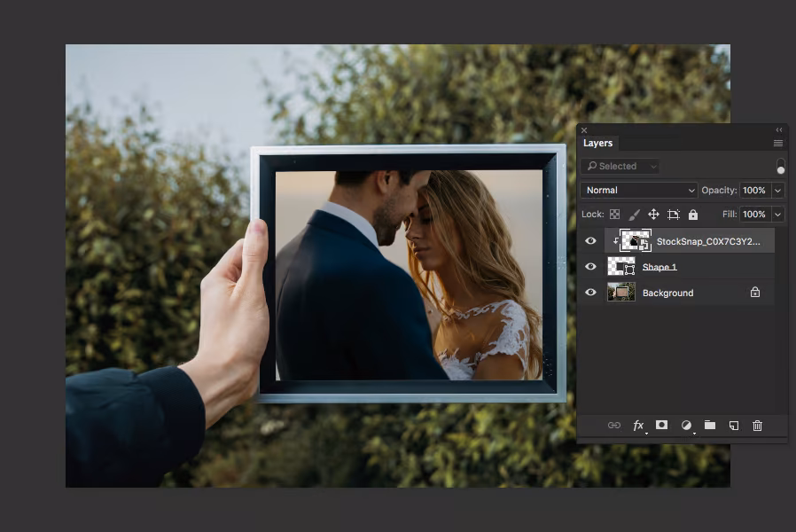Open the Layers panel options menu

coord(777,143)
